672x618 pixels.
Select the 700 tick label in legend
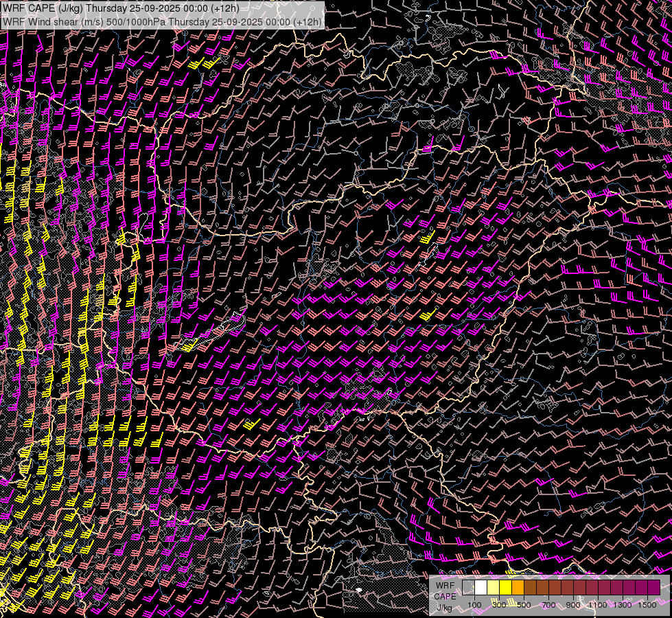coord(548,605)
